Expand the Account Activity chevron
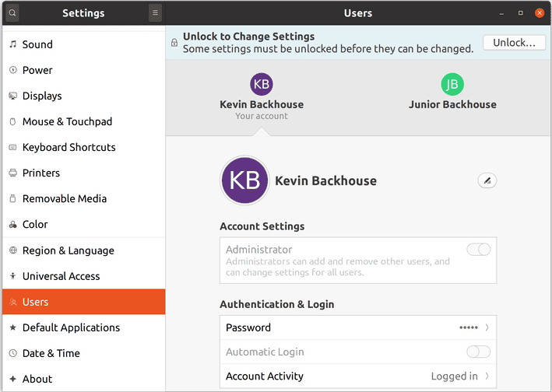552x392 pixels. (487, 376)
